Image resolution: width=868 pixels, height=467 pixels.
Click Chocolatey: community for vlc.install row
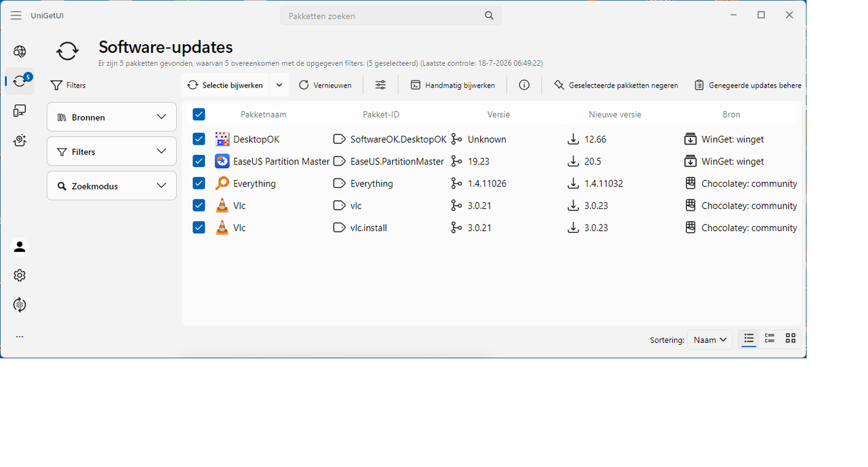(749, 227)
